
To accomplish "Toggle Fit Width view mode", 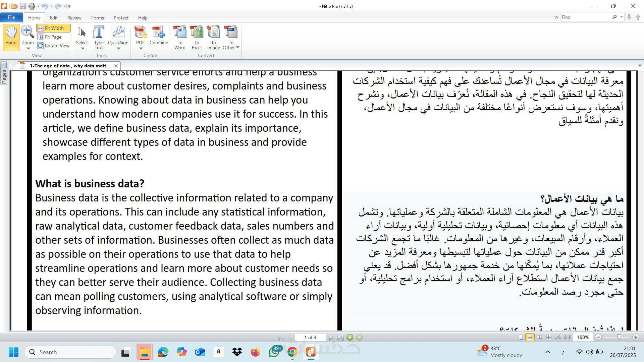I will [54, 28].
